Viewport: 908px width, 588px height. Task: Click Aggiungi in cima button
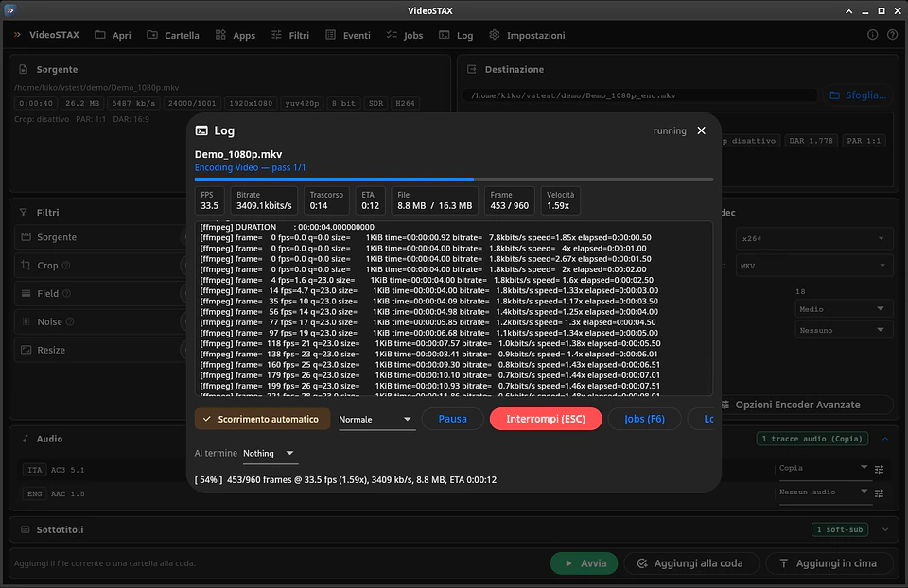tap(829, 563)
